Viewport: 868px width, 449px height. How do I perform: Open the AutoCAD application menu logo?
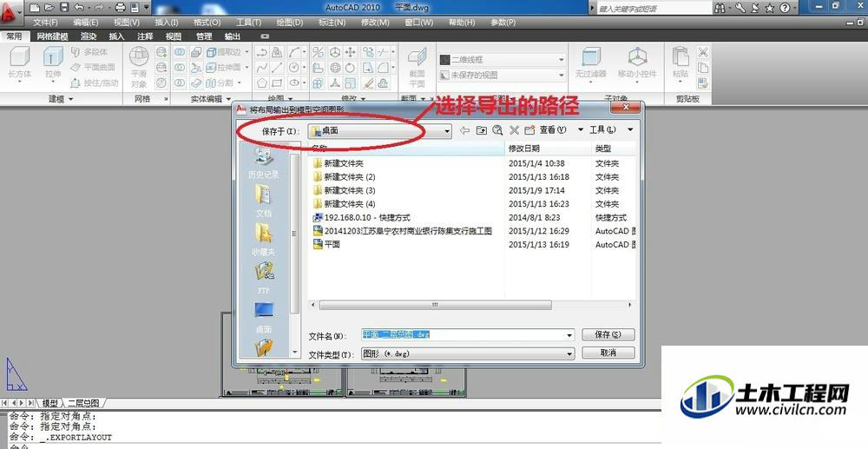click(x=10, y=14)
